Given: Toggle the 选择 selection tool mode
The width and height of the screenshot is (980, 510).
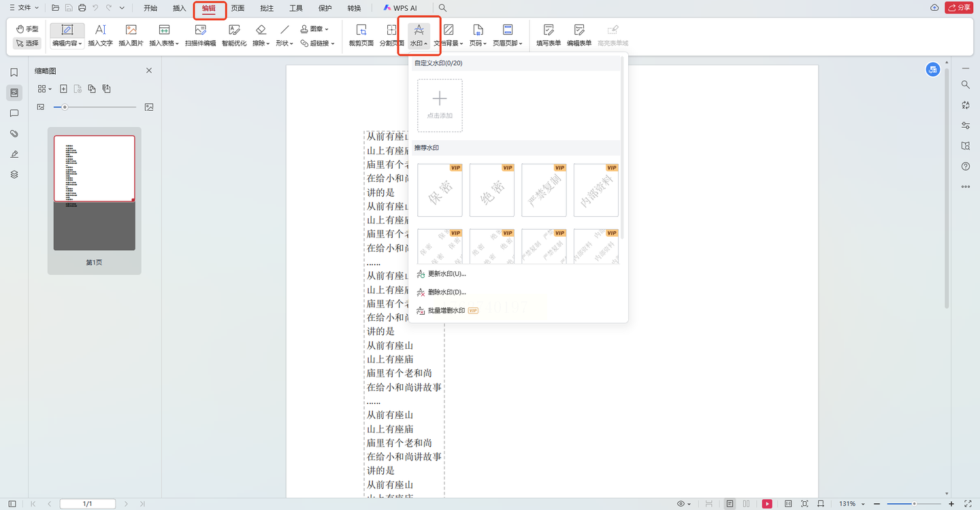Looking at the screenshot, I should click(x=27, y=43).
